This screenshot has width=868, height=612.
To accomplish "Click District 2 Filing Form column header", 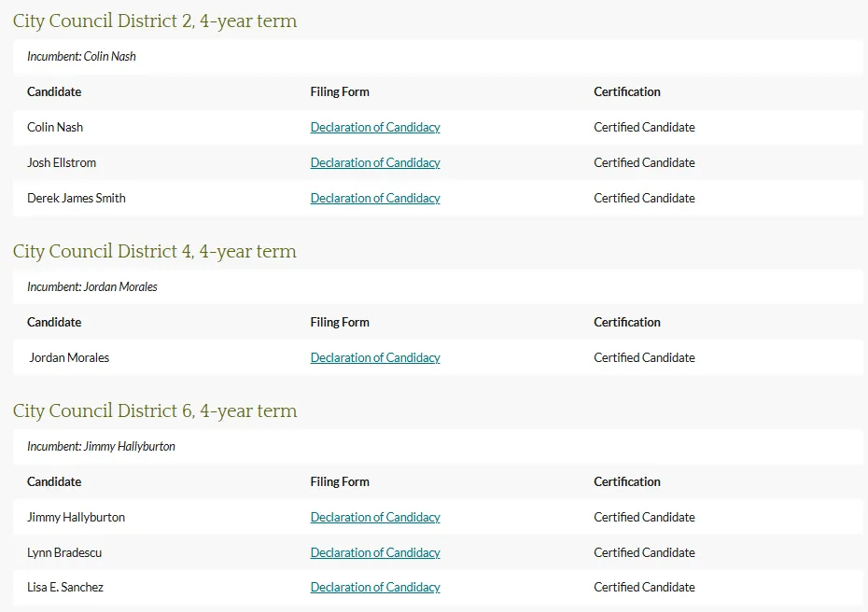I will [x=340, y=91].
